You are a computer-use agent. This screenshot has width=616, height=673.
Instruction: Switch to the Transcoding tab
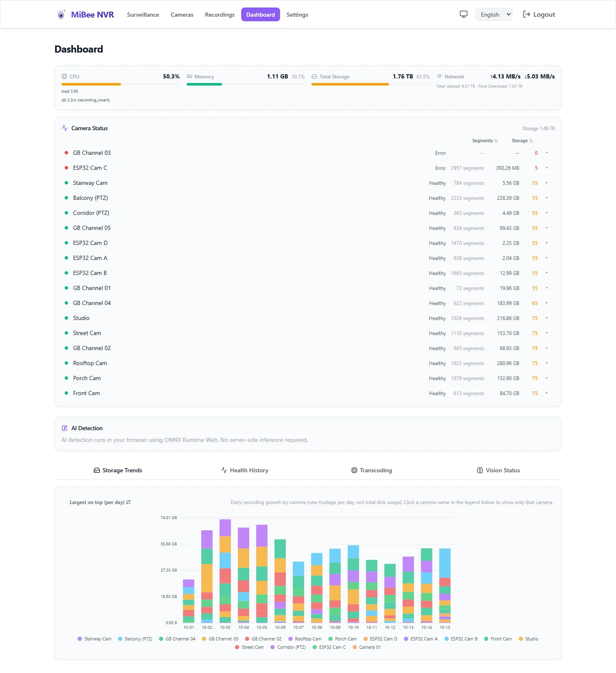click(371, 470)
